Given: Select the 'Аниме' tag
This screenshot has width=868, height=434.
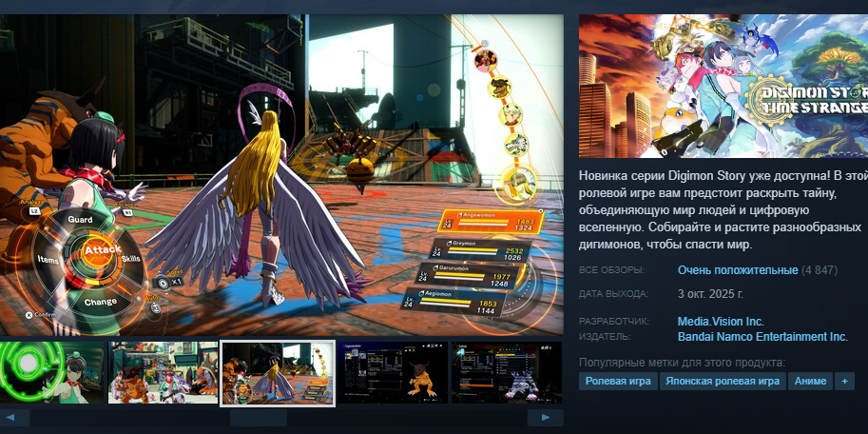Looking at the screenshot, I should click(x=809, y=381).
